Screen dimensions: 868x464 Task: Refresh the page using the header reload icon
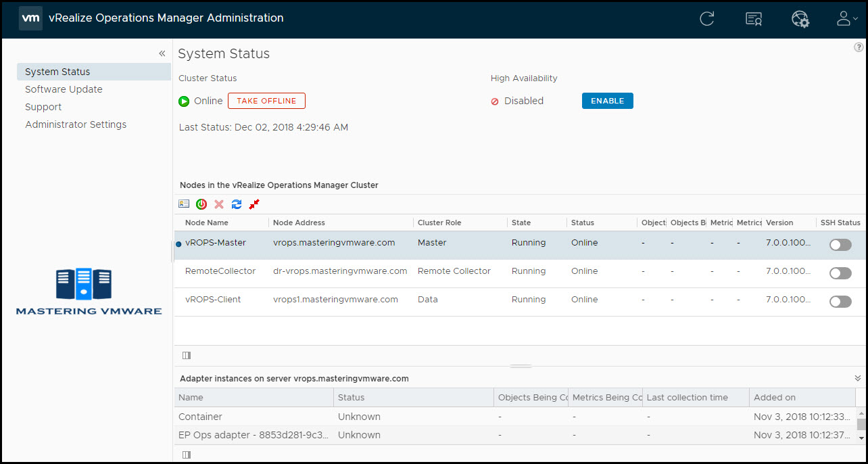tap(707, 19)
